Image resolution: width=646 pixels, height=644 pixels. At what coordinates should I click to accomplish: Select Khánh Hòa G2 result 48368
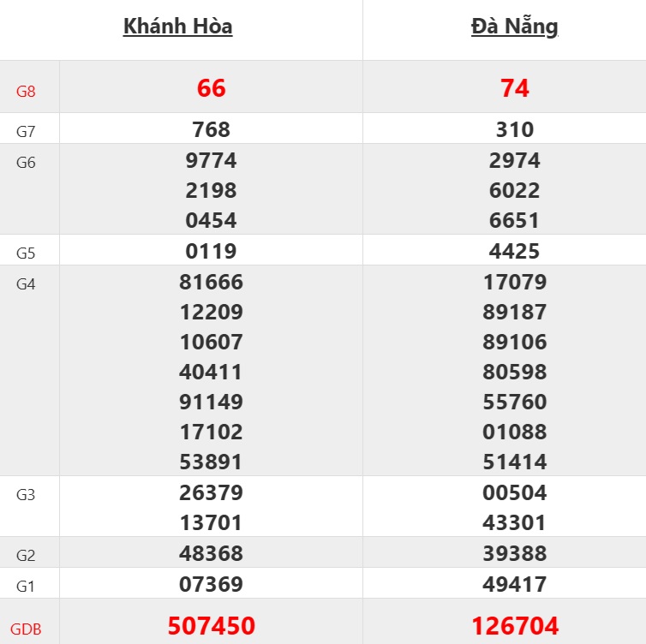click(x=212, y=553)
